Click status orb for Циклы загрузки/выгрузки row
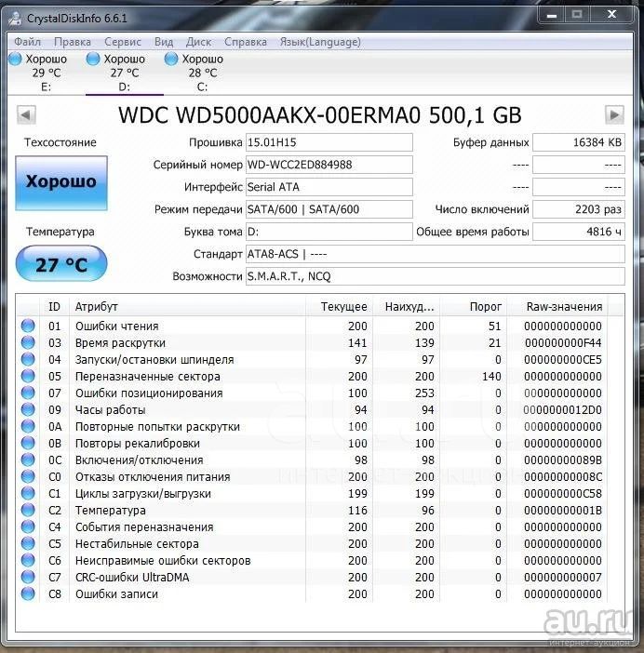The image size is (644, 653). (28, 493)
